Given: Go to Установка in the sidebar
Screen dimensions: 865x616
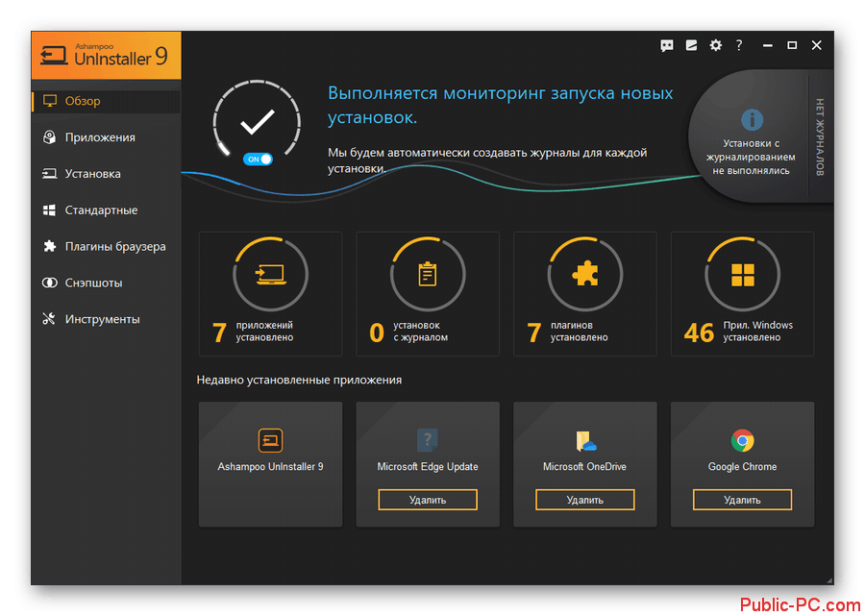Looking at the screenshot, I should tap(92, 174).
